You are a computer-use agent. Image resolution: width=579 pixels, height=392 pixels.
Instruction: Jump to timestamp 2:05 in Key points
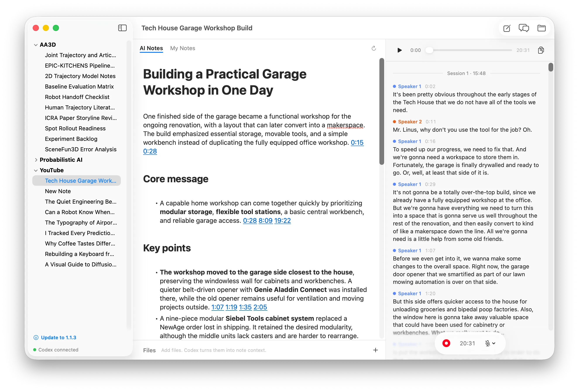(x=260, y=307)
